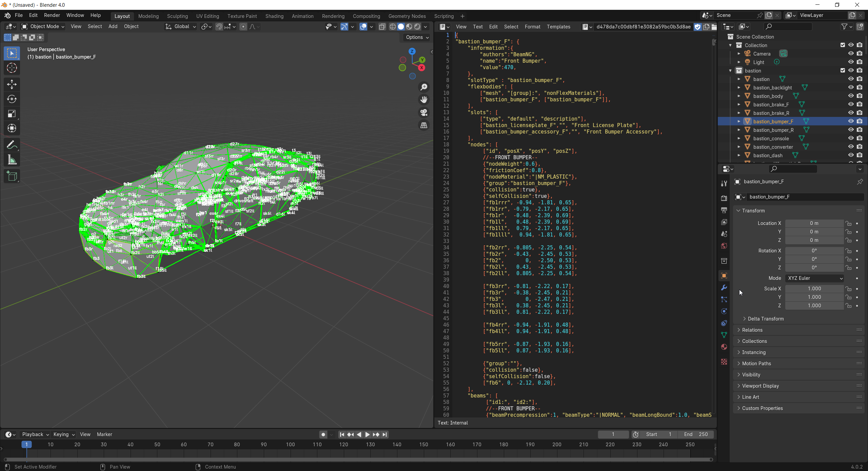Open the Material properties tab
This screenshot has height=471, width=868.
pyautogui.click(x=724, y=347)
